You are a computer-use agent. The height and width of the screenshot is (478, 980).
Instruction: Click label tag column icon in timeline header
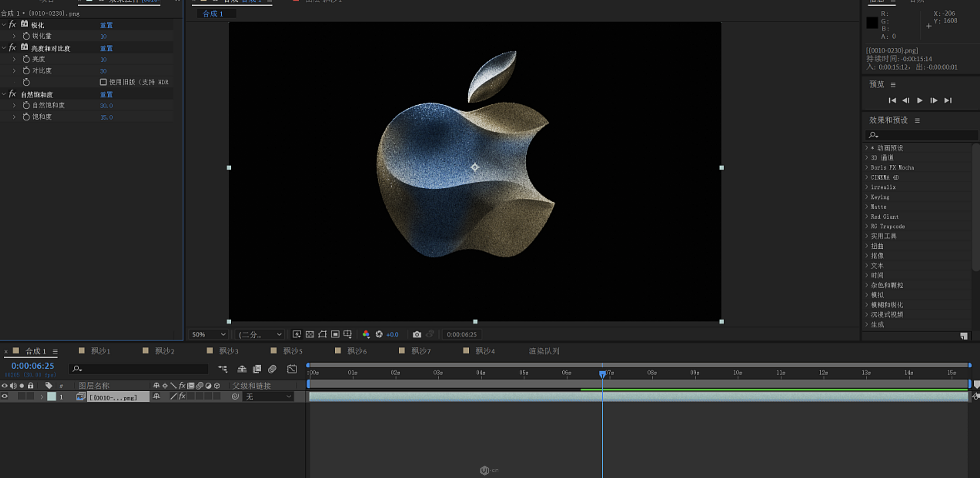[x=49, y=385]
